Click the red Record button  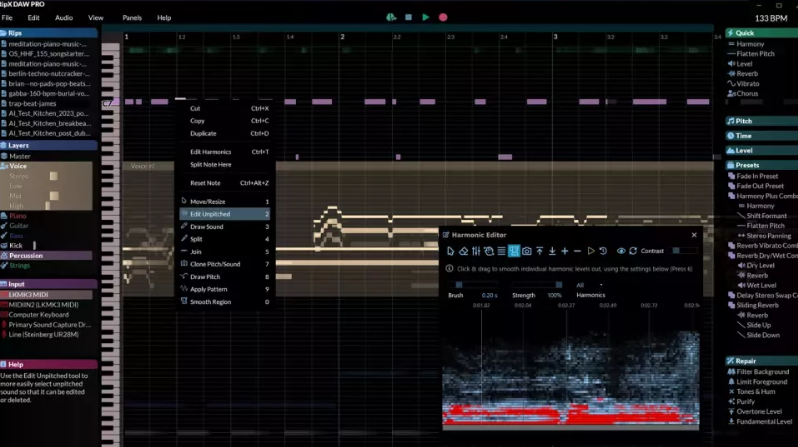(x=443, y=17)
